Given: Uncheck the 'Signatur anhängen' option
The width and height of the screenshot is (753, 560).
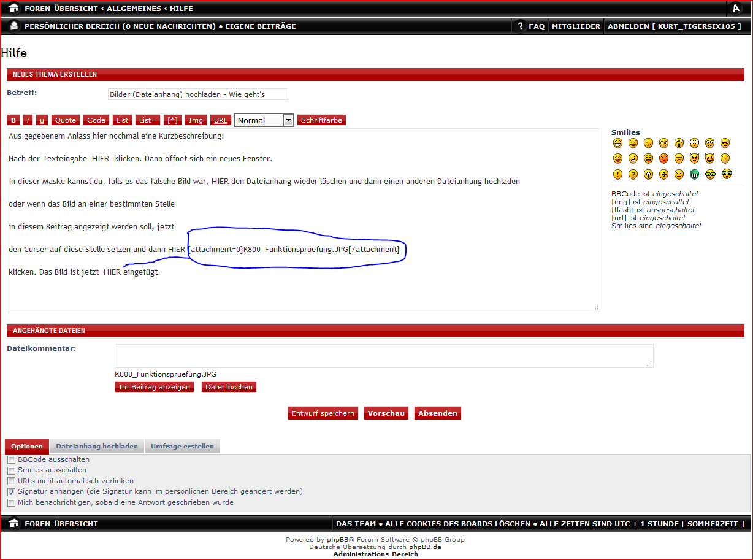Looking at the screenshot, I should (x=12, y=492).
